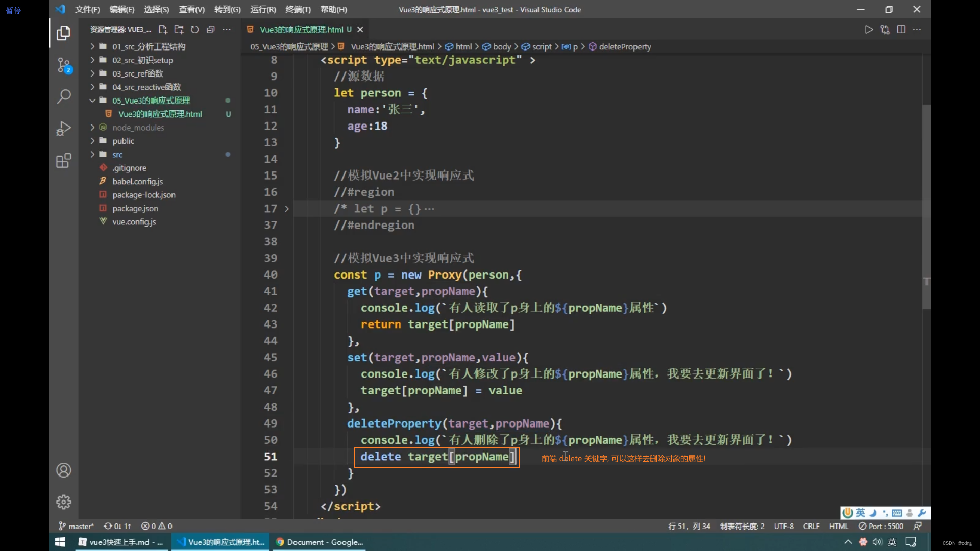Open the Windows Start menu
Screen dimensions: 980x551
(x=60, y=542)
